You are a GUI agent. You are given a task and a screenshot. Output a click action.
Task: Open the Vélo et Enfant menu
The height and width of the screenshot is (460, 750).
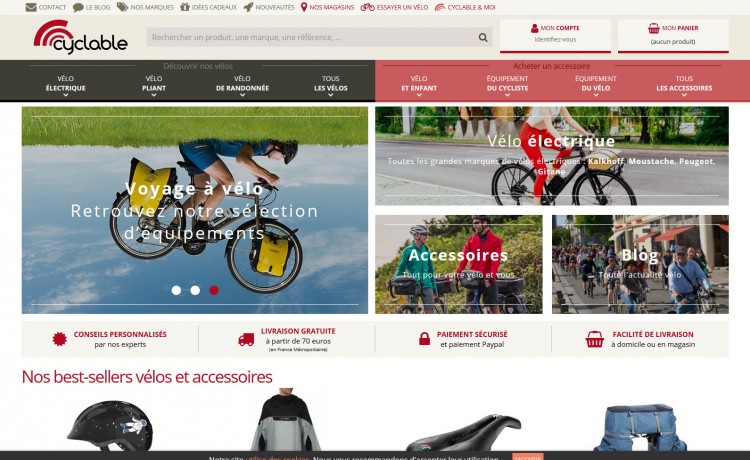point(419,86)
